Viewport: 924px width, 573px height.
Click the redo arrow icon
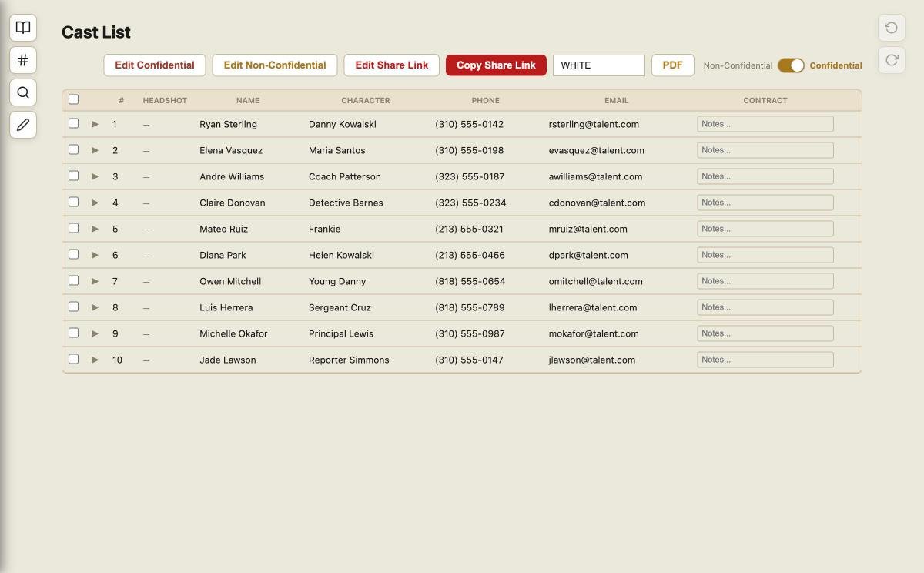coord(892,60)
